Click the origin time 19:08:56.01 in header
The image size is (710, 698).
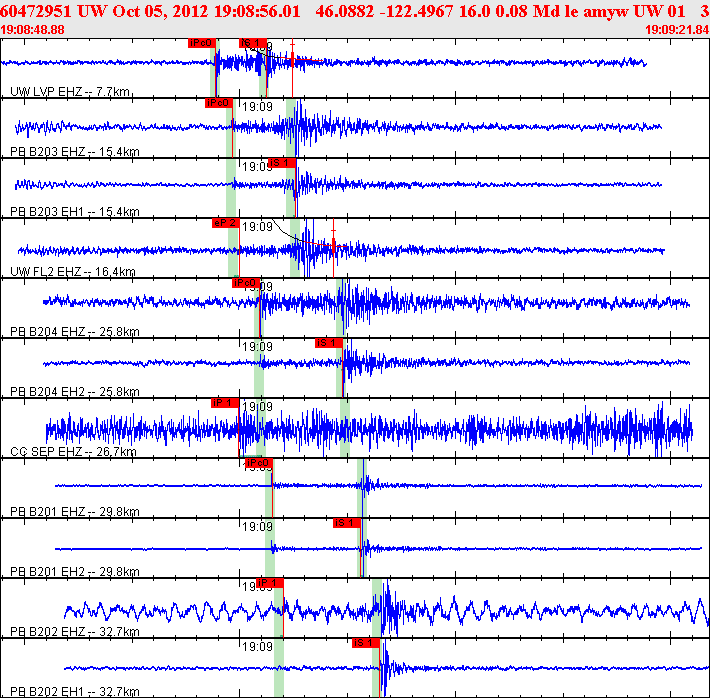[x=257, y=11]
